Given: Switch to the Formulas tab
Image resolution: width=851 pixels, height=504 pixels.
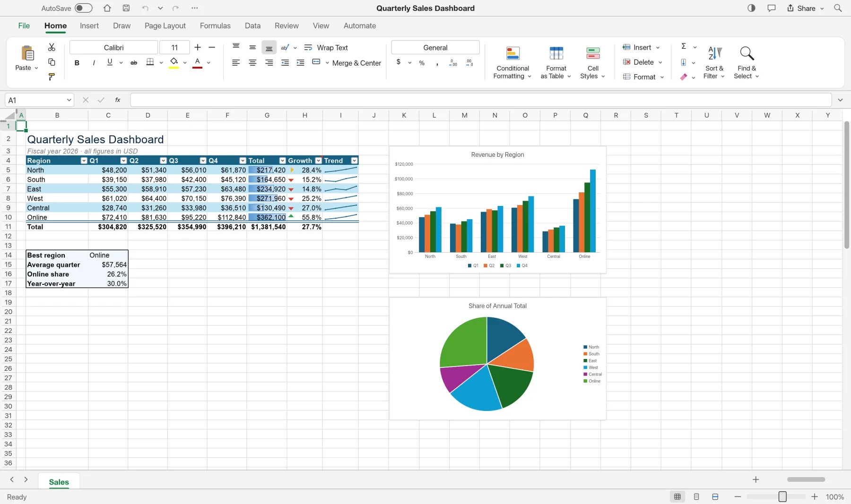Looking at the screenshot, I should (x=215, y=26).
